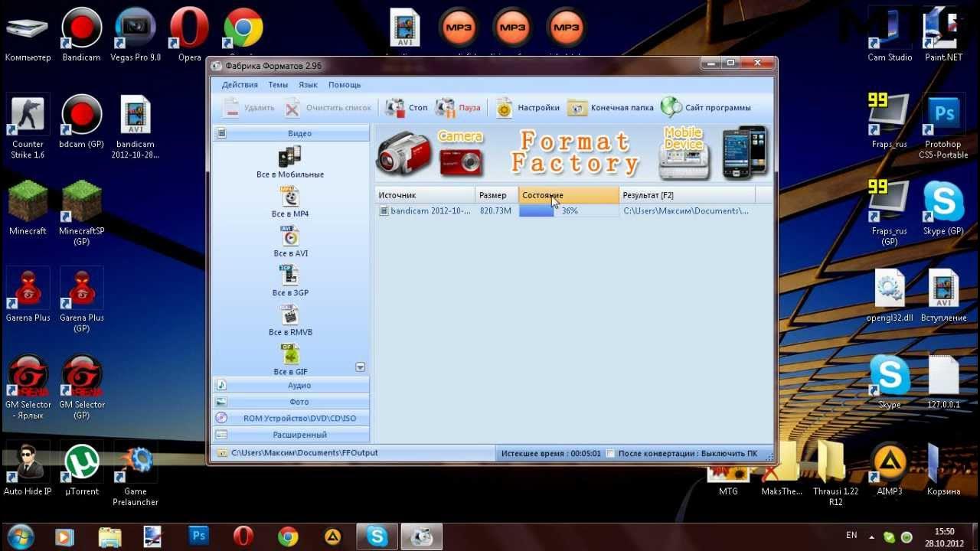Open the Конечная папка output folder
The image size is (980, 551).
[611, 108]
